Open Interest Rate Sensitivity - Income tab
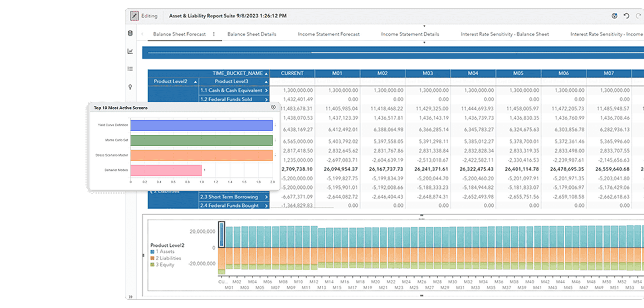644x308 pixels. point(606,34)
